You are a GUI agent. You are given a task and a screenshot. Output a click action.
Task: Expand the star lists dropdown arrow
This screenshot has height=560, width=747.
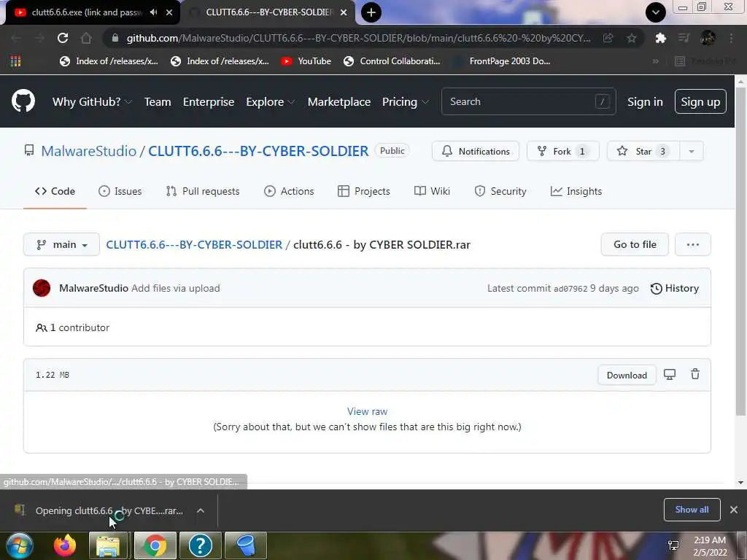click(x=692, y=152)
